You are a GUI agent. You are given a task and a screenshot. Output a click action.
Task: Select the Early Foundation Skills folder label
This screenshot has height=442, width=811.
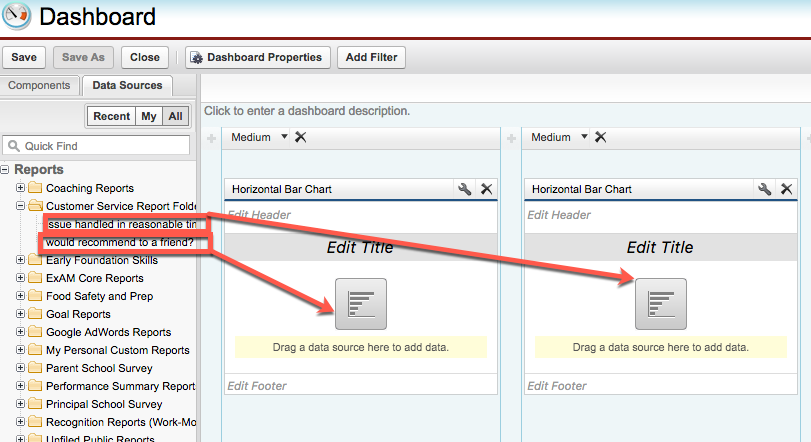coord(102,260)
